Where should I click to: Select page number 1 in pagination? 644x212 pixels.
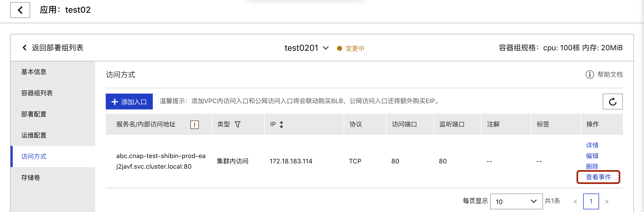click(x=591, y=201)
